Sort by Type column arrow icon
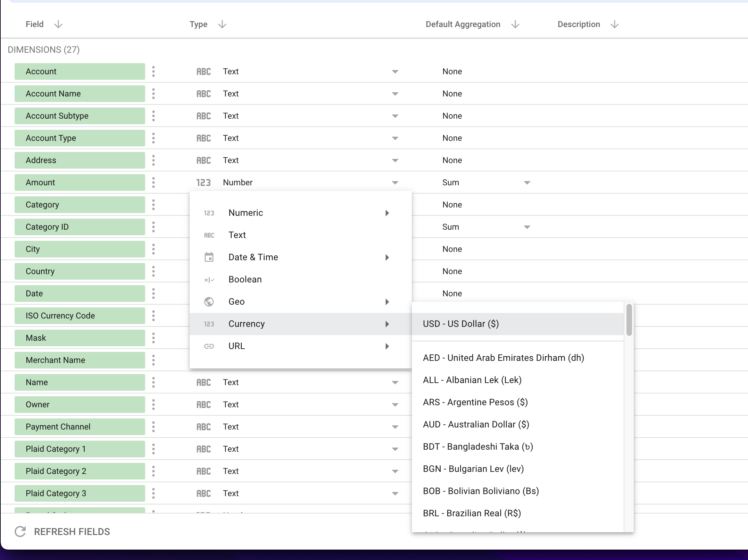The height and width of the screenshot is (560, 748). click(x=222, y=24)
